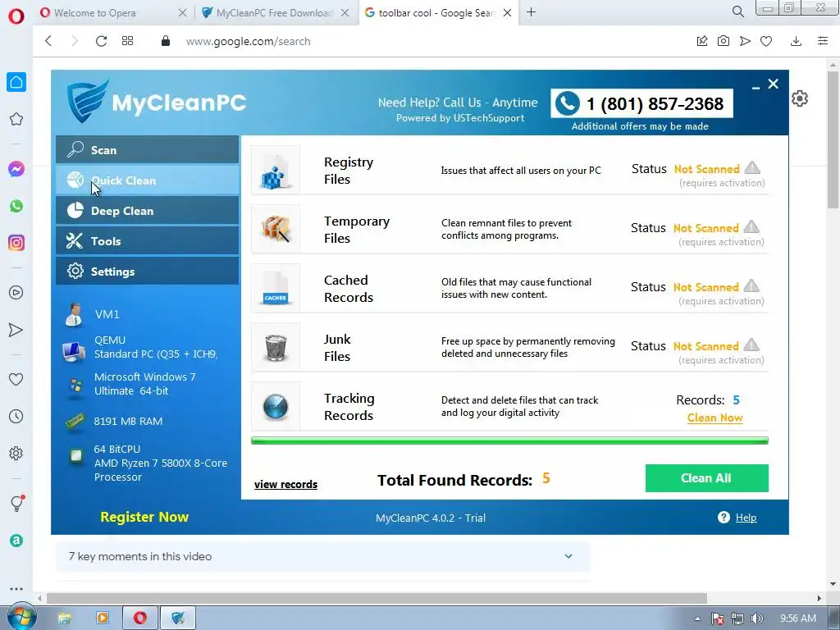Switch to the MyCleanPC Free Download tab
Image resolution: width=840 pixels, height=630 pixels.
(x=276, y=13)
